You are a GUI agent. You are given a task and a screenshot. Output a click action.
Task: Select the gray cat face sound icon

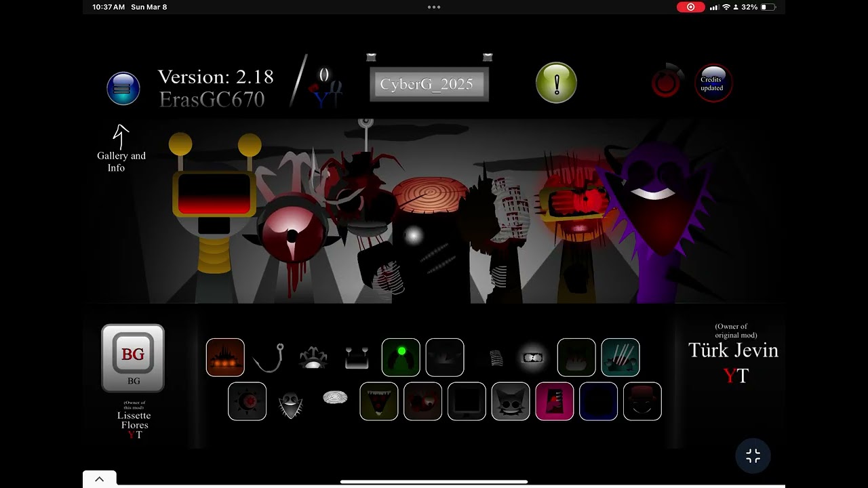point(511,401)
